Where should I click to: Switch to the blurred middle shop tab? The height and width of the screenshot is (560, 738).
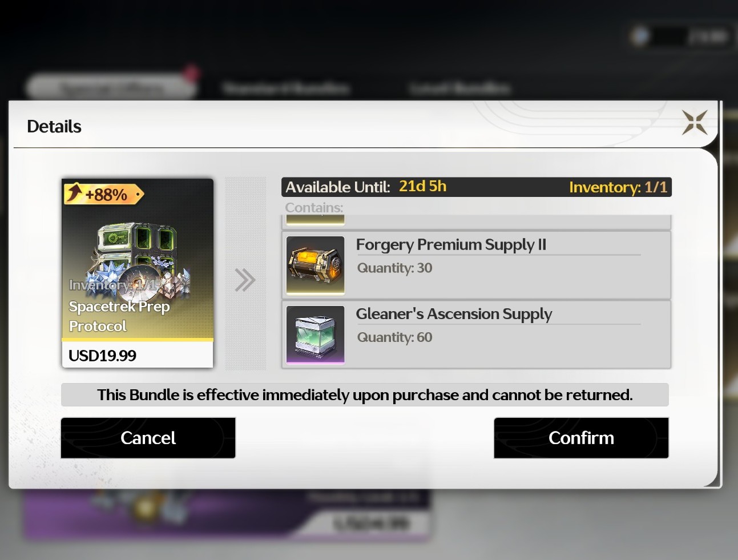[x=285, y=88]
